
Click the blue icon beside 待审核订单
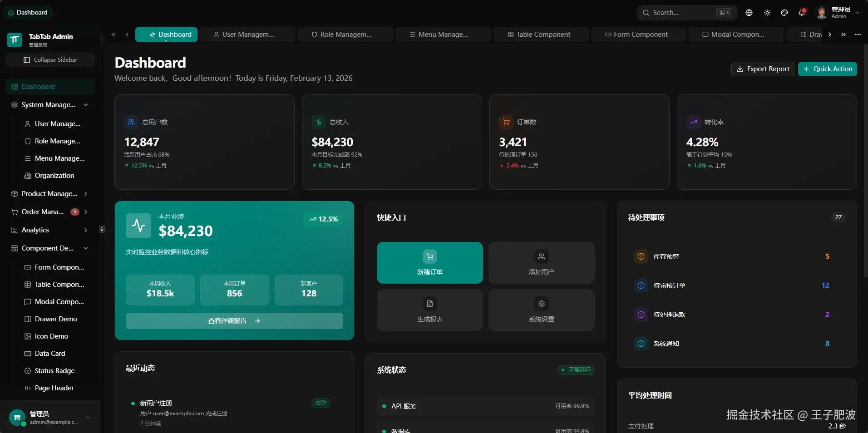coord(641,285)
